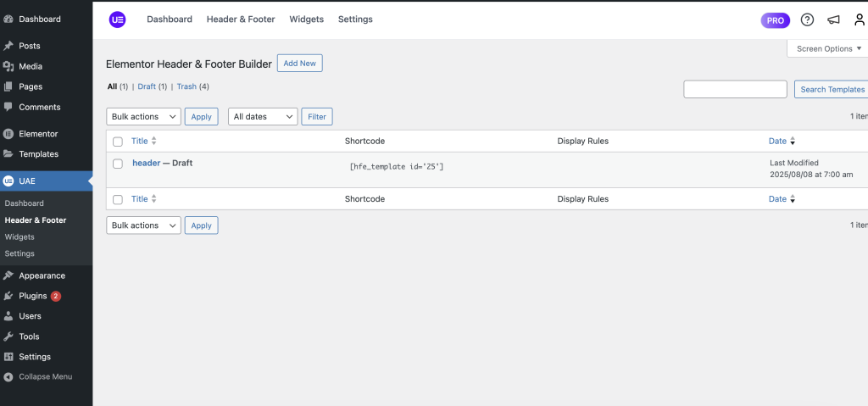Click the top Apply button
Image resolution: width=868 pixels, height=406 pixels.
point(202,117)
